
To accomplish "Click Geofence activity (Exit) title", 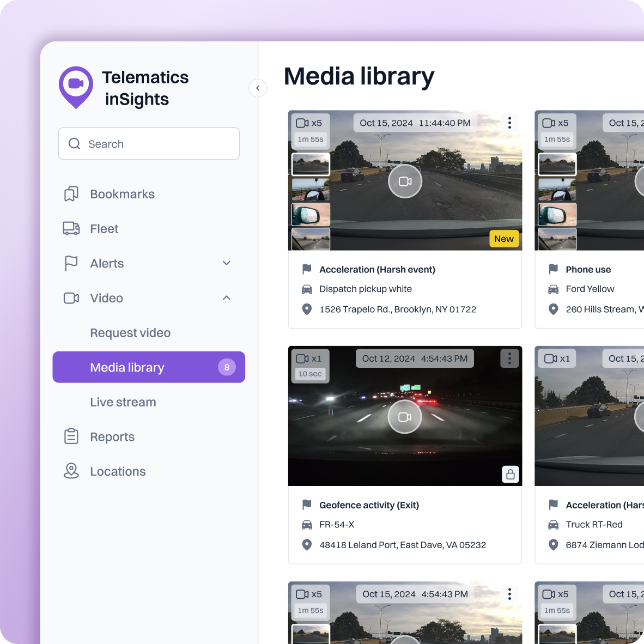I will [x=369, y=505].
